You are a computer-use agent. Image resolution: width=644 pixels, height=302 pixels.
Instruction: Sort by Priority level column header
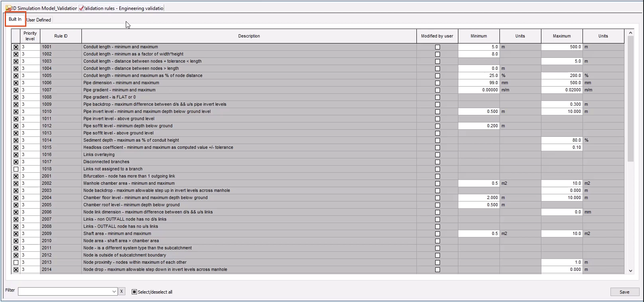pyautogui.click(x=30, y=36)
